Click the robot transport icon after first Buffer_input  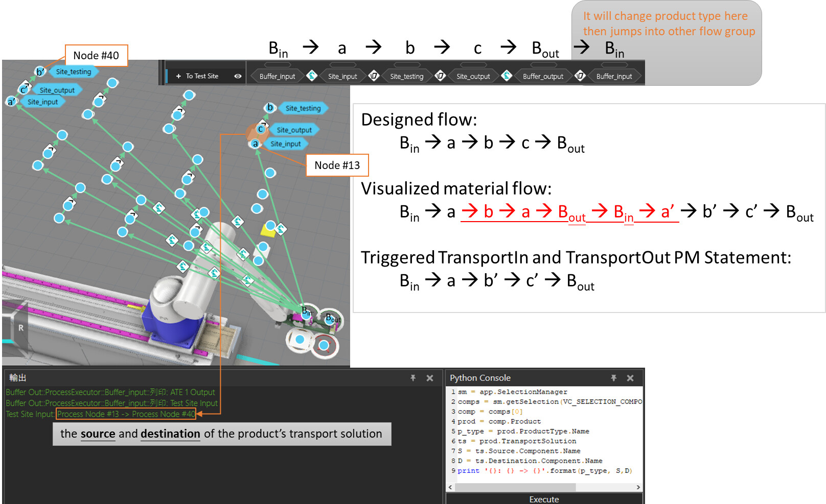tap(312, 76)
